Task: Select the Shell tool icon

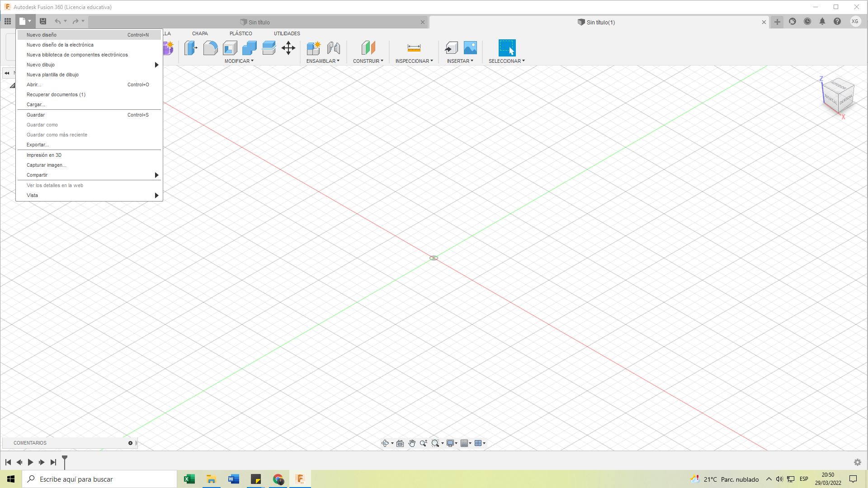Action: click(x=230, y=48)
